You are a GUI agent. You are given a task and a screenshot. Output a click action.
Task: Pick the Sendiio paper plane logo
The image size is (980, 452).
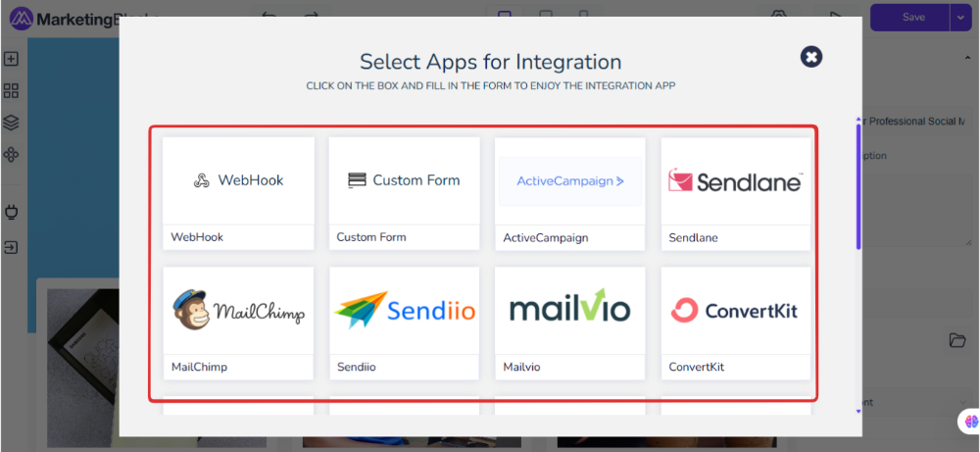405,311
